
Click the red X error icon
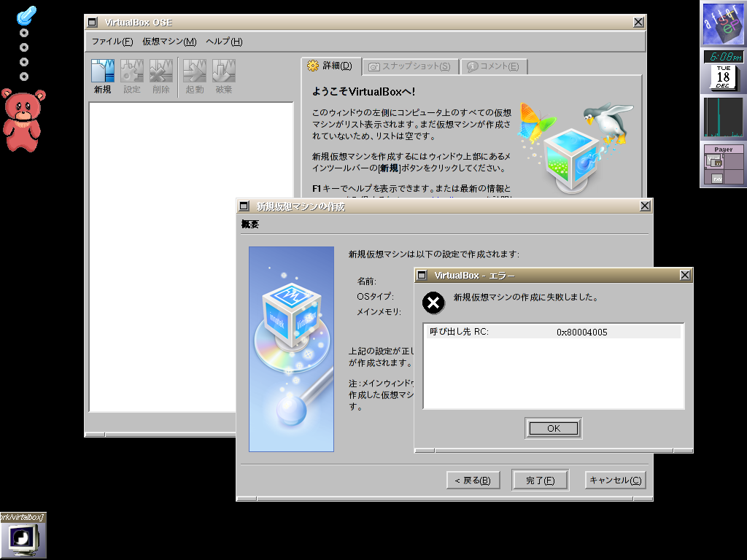(433, 303)
